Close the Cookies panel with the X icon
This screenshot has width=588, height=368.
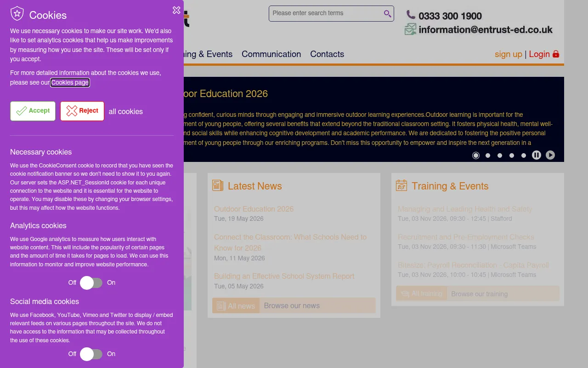[x=176, y=10]
